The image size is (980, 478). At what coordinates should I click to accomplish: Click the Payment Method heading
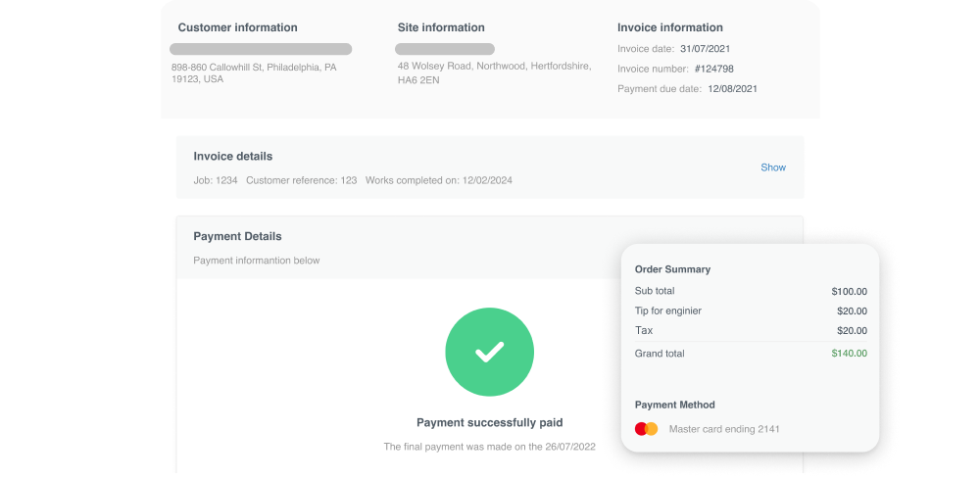click(x=674, y=405)
